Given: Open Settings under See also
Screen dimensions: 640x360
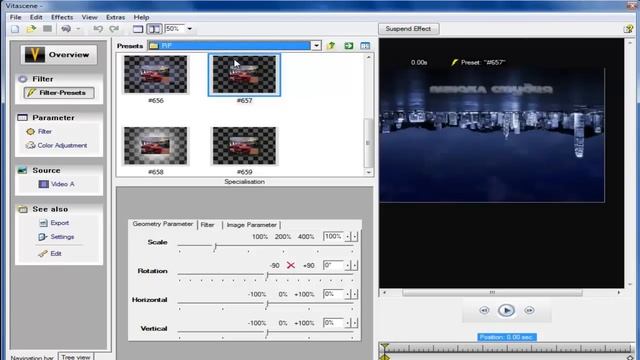Looking at the screenshot, I should tap(57, 237).
